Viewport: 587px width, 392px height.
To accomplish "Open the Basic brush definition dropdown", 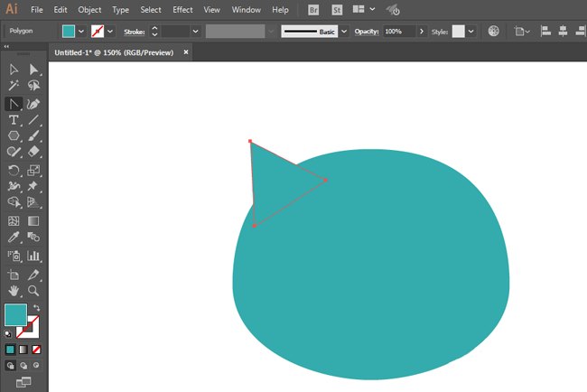I will pos(343,31).
